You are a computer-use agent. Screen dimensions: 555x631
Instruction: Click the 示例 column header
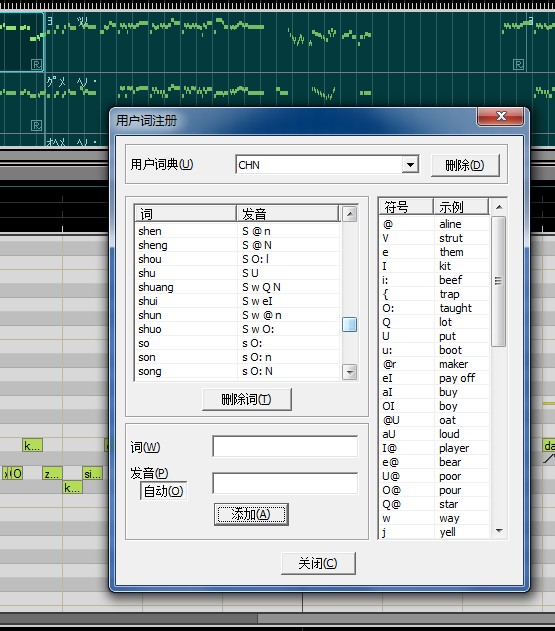[461, 207]
